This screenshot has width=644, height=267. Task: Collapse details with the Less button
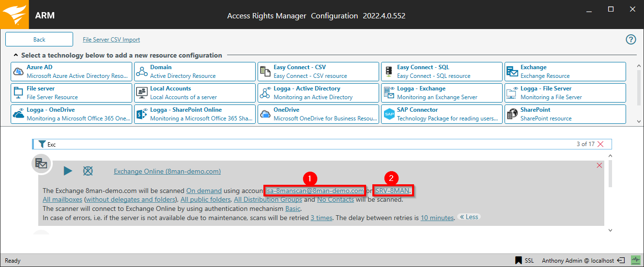coord(469,217)
